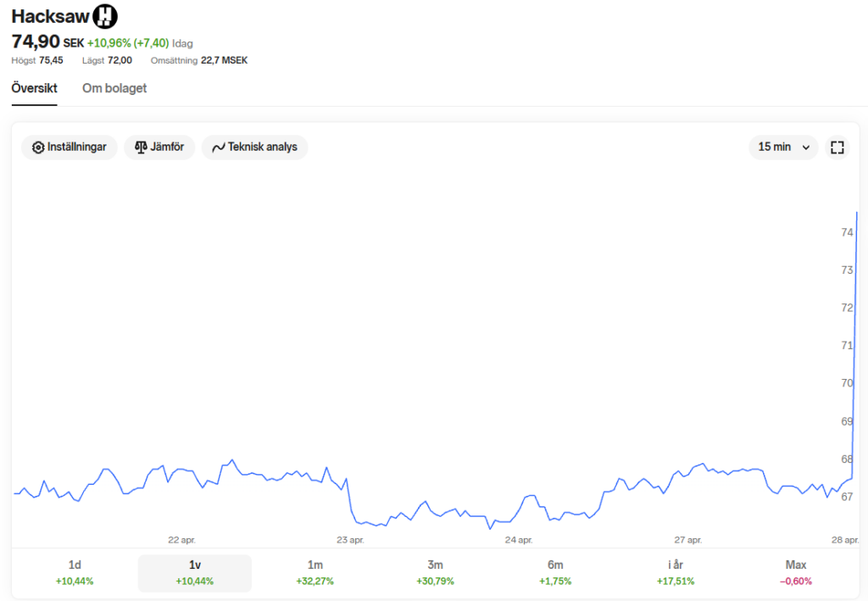Click the Hacksaw company logo icon

[x=105, y=15]
